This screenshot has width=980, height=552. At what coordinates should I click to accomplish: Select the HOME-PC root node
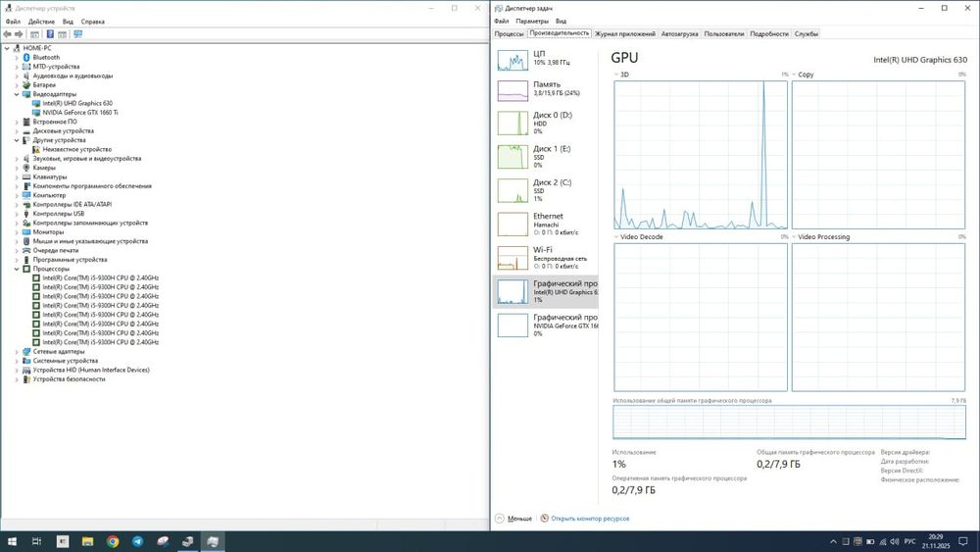(37, 48)
